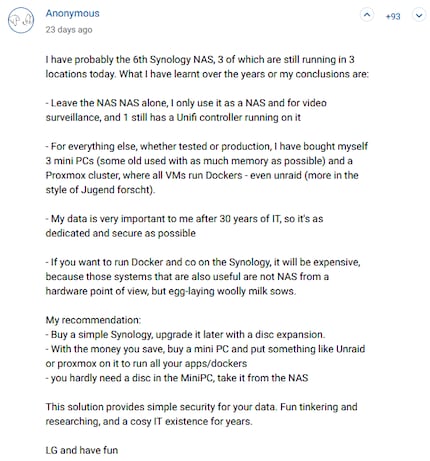430x461 pixels.
Task: Upvote the Anonymous comment
Action: 367,15
